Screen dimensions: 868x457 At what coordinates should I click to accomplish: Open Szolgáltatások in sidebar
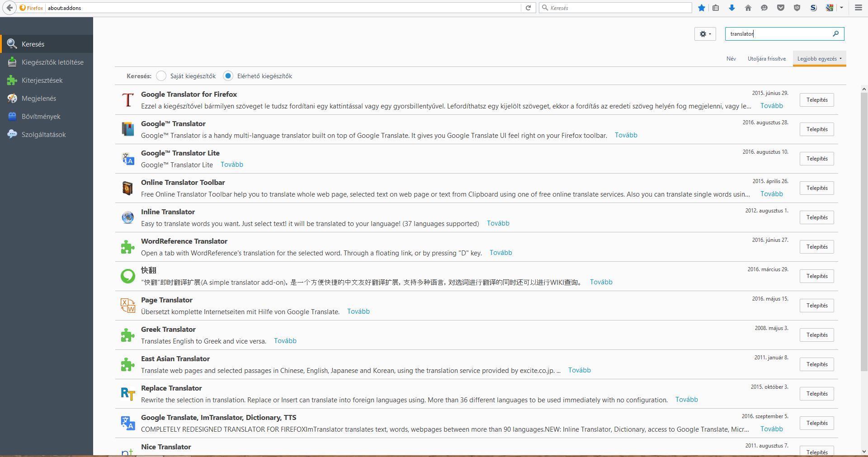[x=47, y=134]
